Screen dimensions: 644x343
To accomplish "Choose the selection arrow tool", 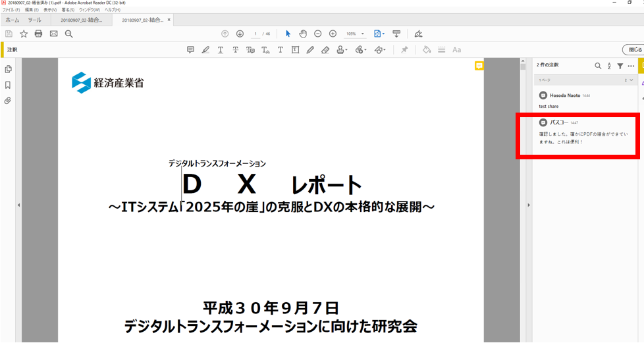I will pos(288,34).
